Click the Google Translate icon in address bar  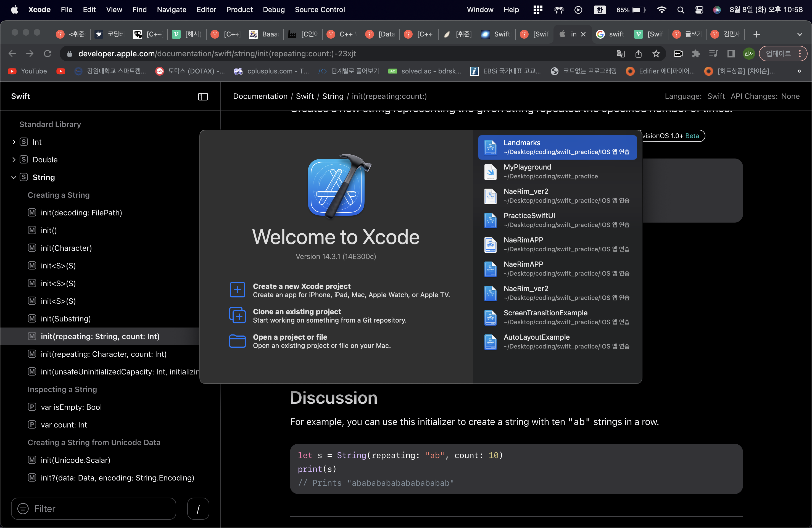621,54
